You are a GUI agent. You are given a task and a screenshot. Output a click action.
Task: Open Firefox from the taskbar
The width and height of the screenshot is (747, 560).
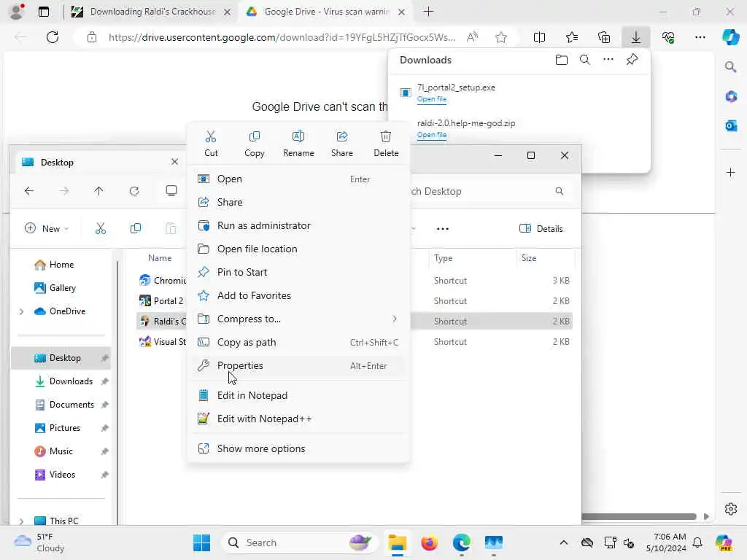click(429, 542)
